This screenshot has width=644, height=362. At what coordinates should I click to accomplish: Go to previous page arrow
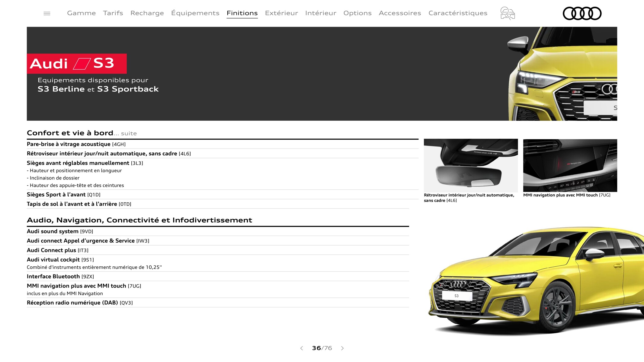[301, 348]
